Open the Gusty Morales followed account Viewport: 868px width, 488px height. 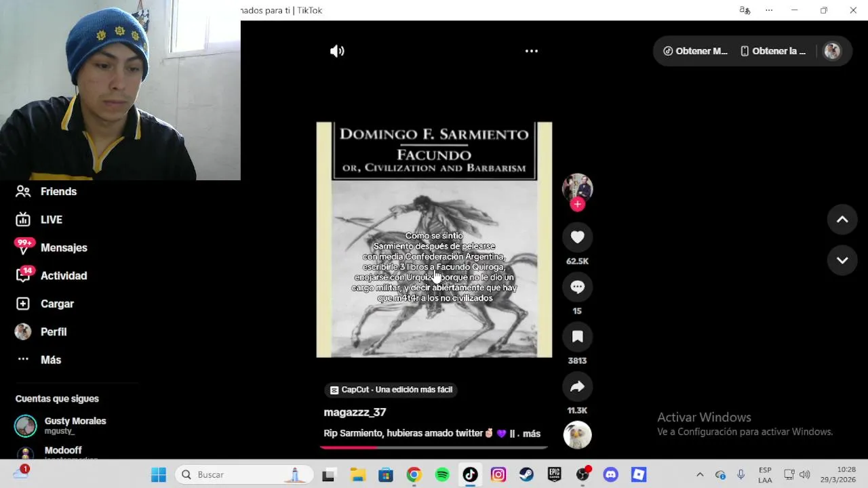pos(61,426)
